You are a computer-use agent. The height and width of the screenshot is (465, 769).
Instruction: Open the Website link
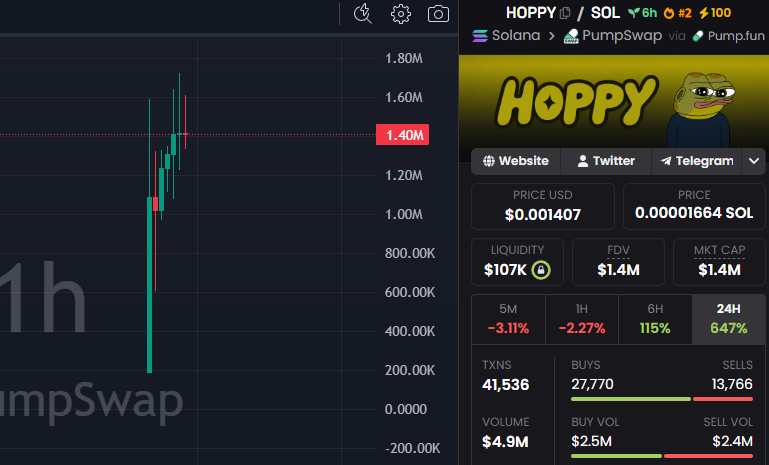point(516,161)
